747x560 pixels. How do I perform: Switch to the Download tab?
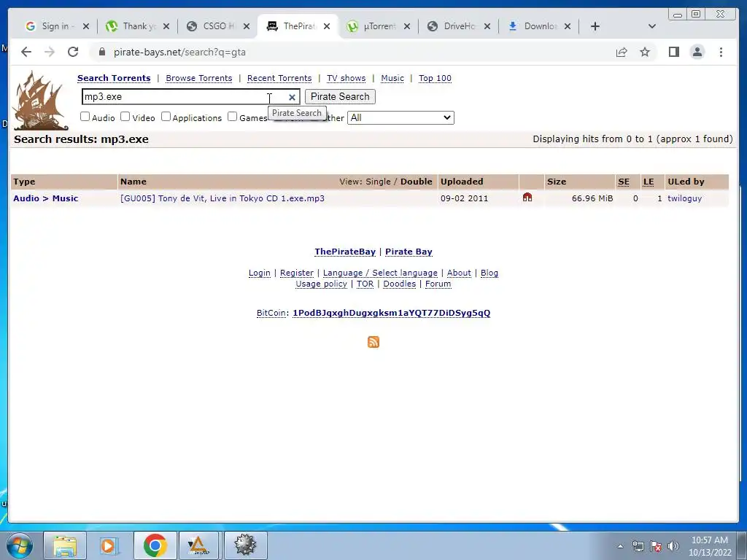click(x=539, y=26)
